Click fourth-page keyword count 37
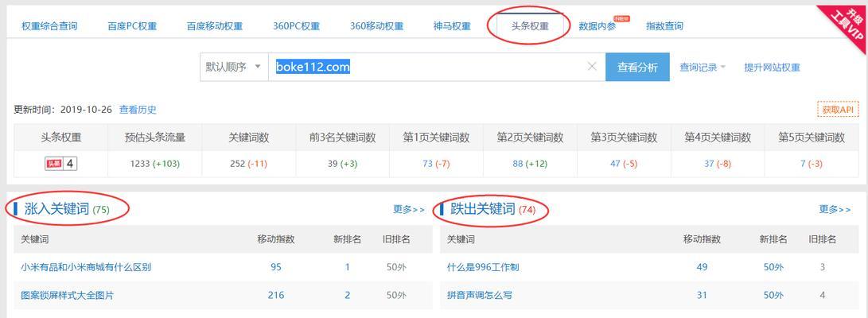Image resolution: width=868 pixels, height=318 pixels. point(709,164)
